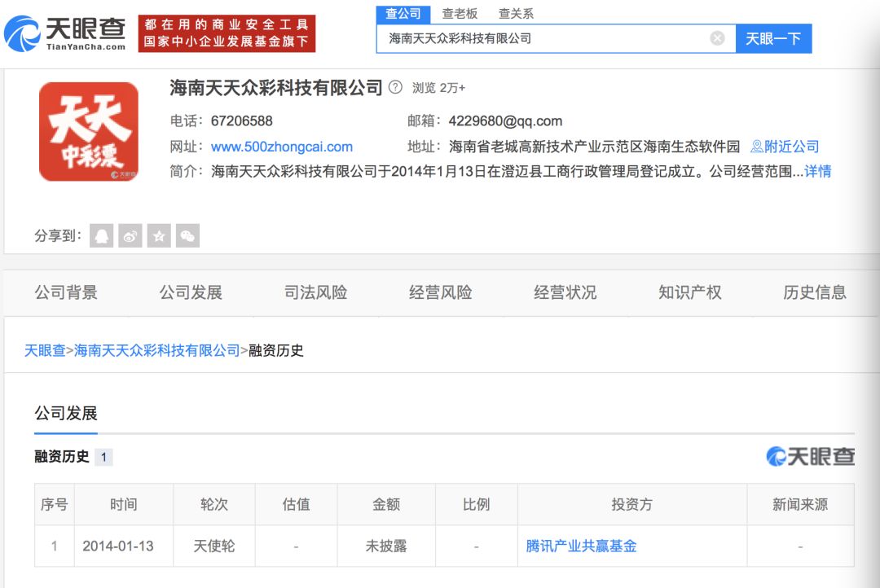Share to WeChat icon
Image resolution: width=880 pixels, height=588 pixels.
pos(187,235)
